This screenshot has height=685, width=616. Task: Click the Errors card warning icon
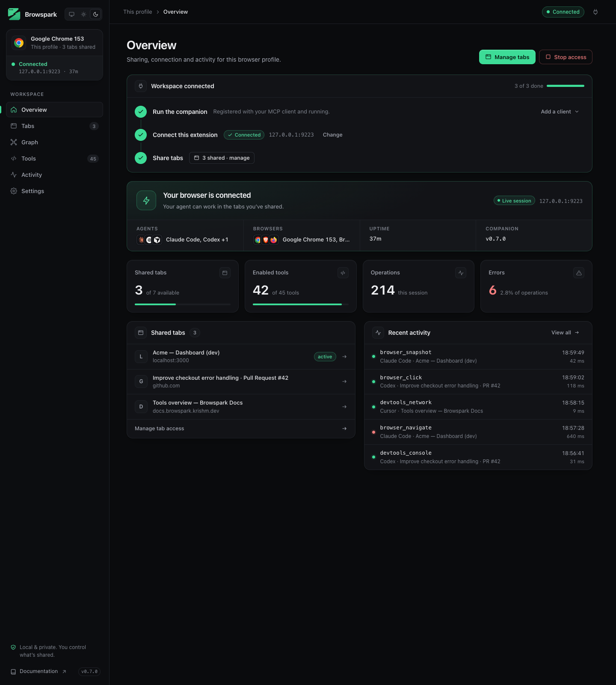click(579, 273)
